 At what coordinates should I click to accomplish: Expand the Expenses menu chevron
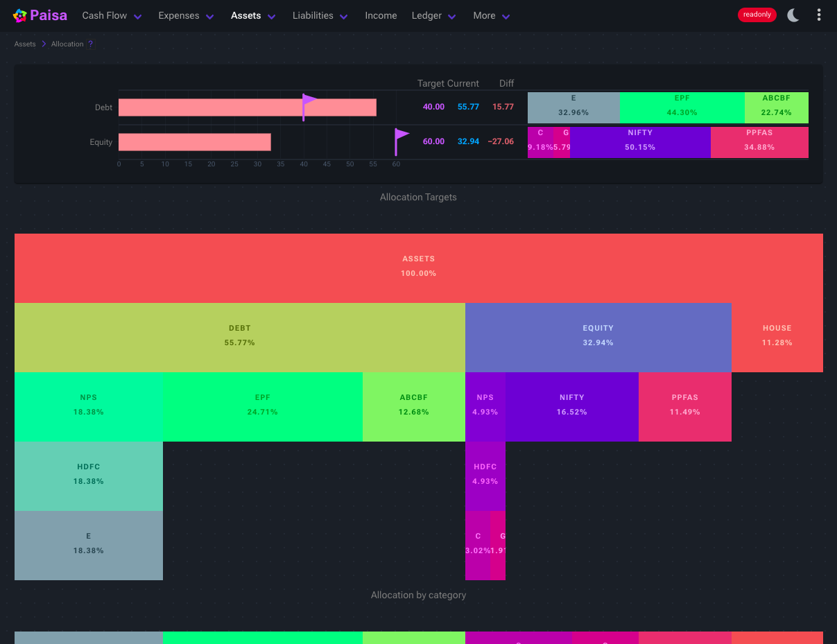click(x=211, y=16)
